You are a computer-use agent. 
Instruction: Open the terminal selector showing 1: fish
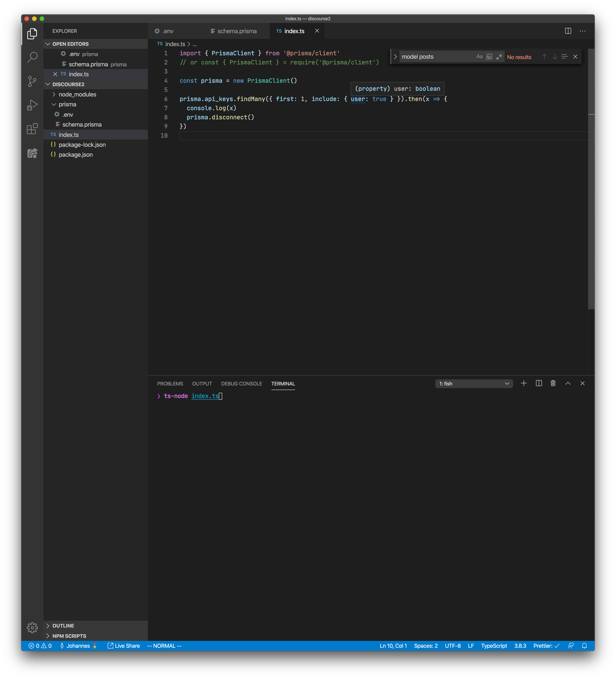coord(474,383)
